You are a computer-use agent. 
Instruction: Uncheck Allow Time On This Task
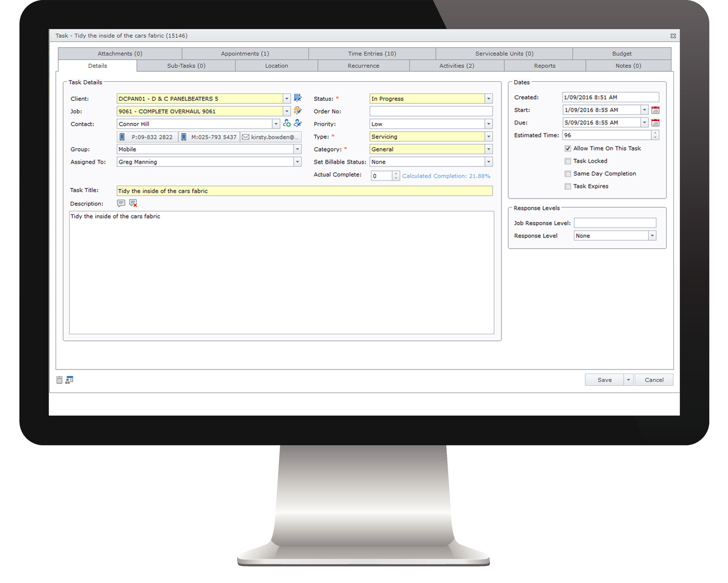tap(568, 149)
